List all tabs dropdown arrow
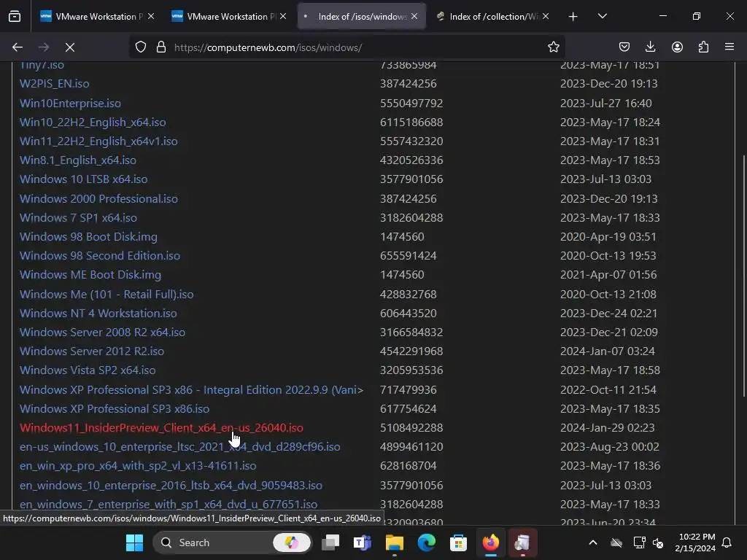The height and width of the screenshot is (560, 747). (602, 17)
